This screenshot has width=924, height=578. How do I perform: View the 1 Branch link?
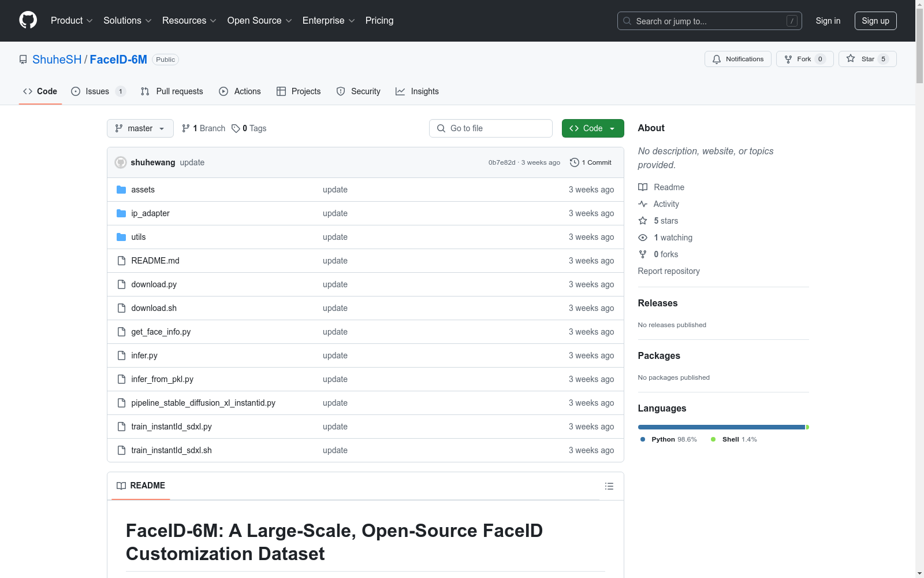[203, 128]
